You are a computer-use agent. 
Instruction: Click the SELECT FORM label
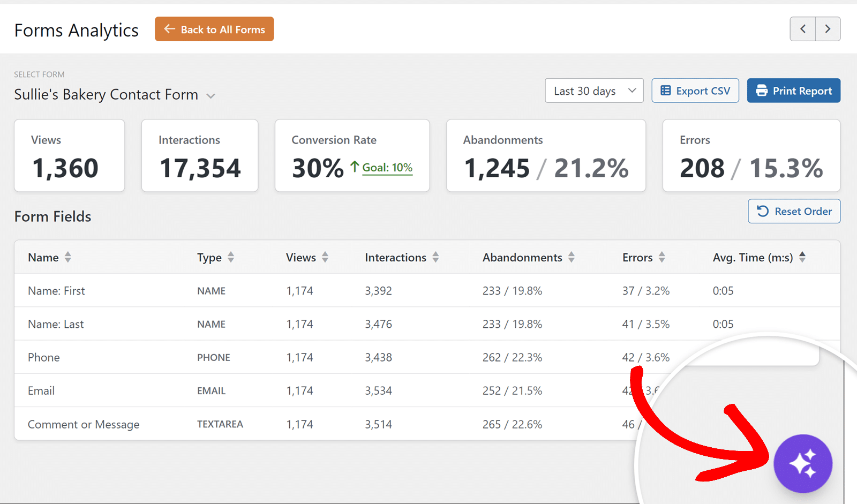[x=39, y=74]
